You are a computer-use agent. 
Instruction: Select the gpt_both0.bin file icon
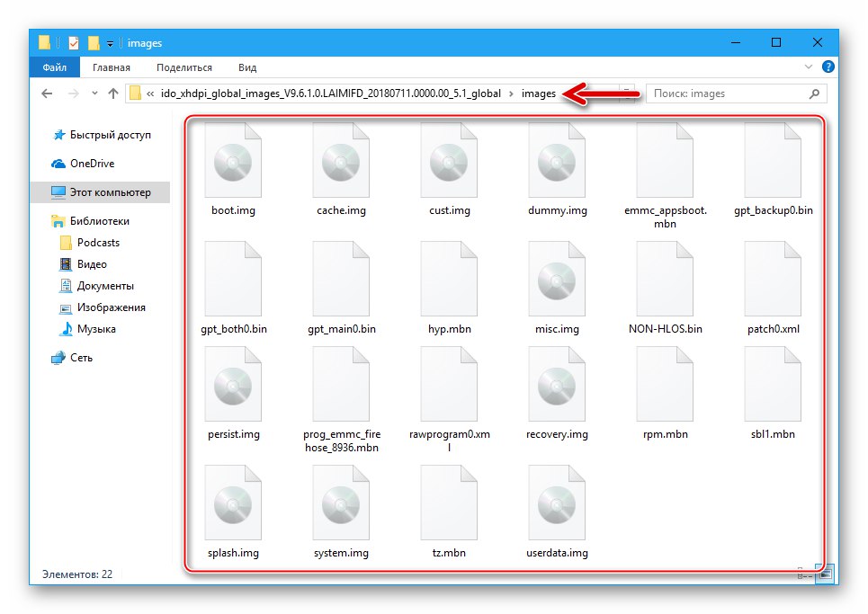click(233, 279)
